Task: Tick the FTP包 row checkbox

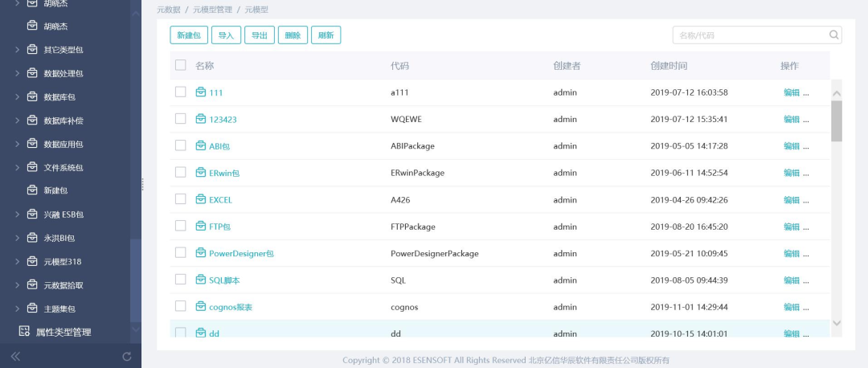Action: 180,227
